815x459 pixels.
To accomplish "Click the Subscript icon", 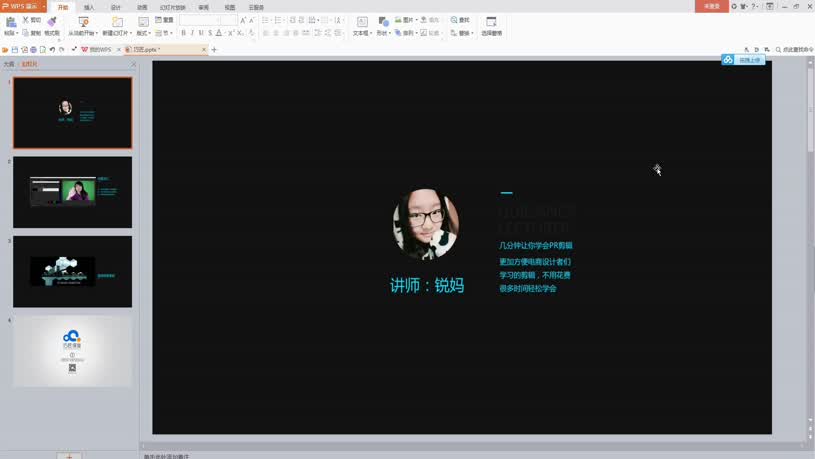I will pyautogui.click(x=240, y=33).
